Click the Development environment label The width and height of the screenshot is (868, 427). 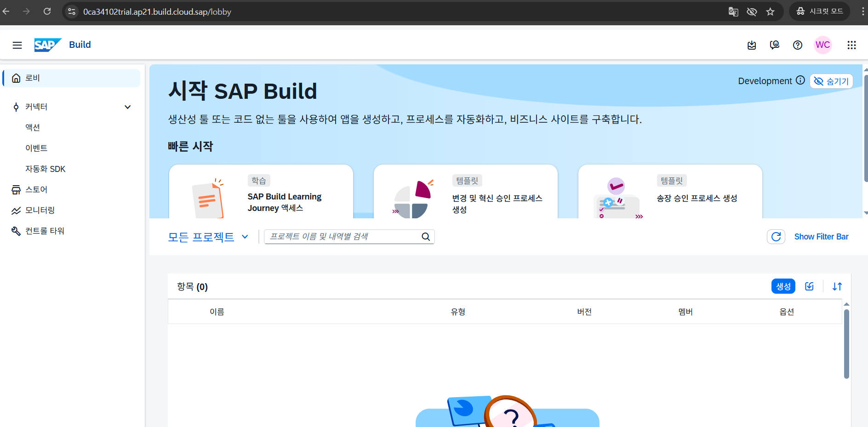[765, 81]
